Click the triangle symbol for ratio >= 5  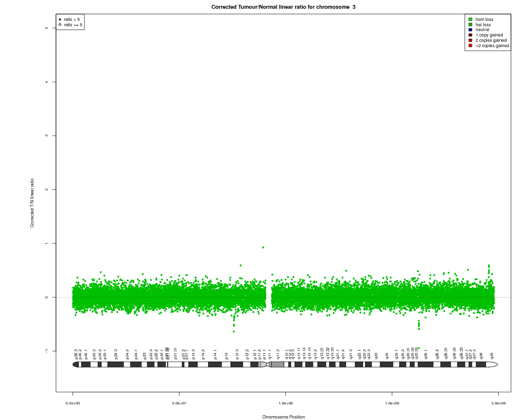(x=60, y=24)
